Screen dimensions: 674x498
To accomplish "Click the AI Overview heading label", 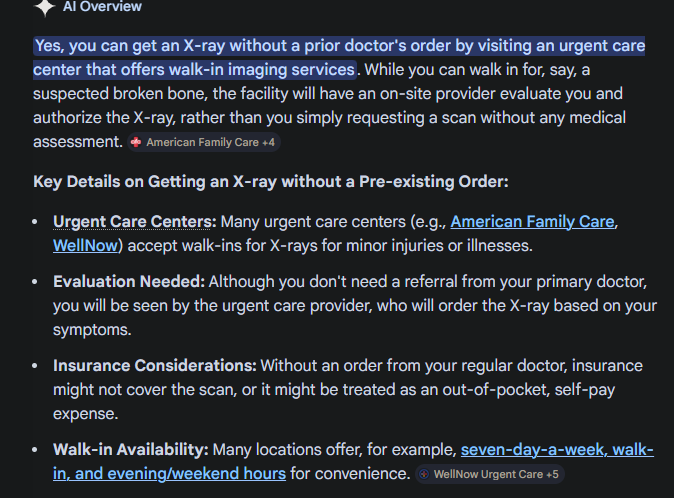I will point(102,6).
